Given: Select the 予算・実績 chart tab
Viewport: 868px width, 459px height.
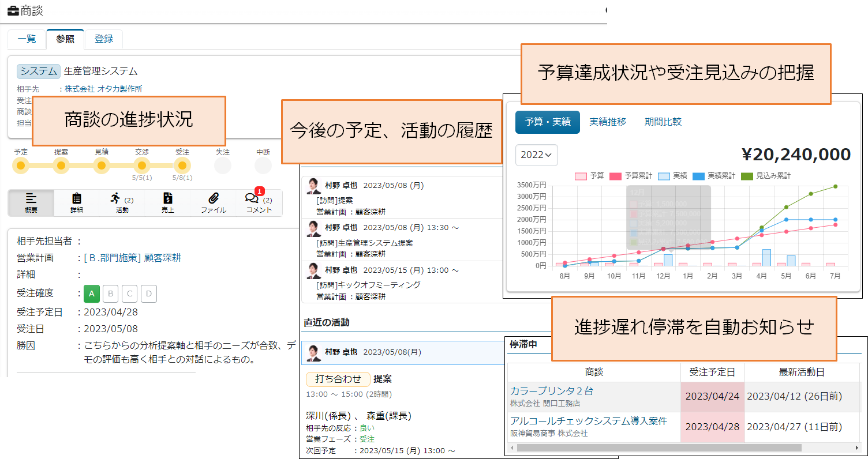Looking at the screenshot, I should click(548, 122).
